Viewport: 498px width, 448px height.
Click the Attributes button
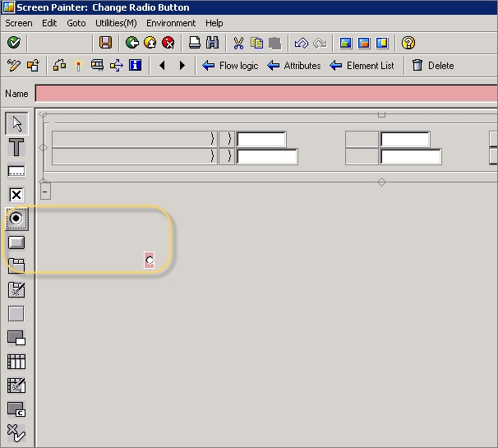point(294,66)
